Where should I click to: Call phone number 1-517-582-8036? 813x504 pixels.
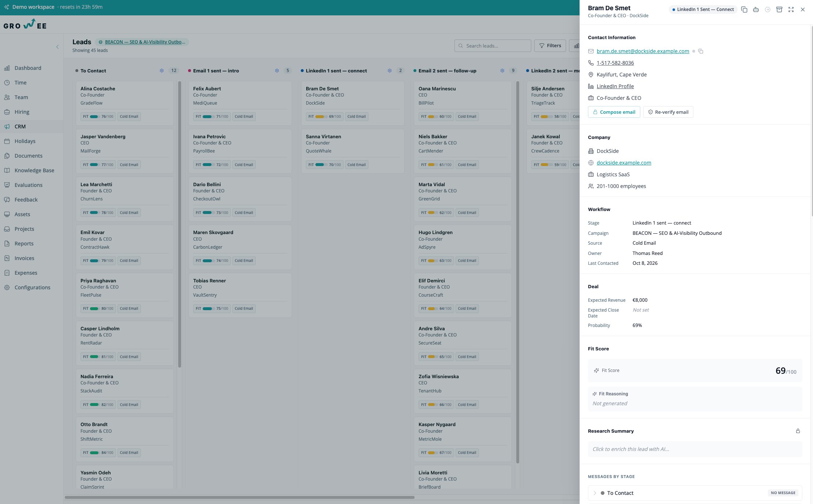coord(615,63)
